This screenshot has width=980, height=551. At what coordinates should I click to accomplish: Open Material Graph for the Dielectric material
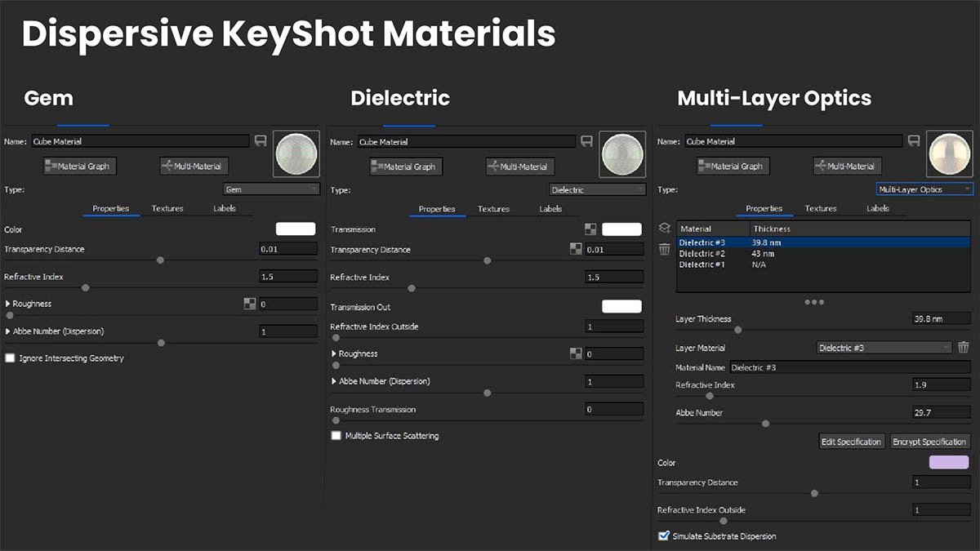(405, 166)
